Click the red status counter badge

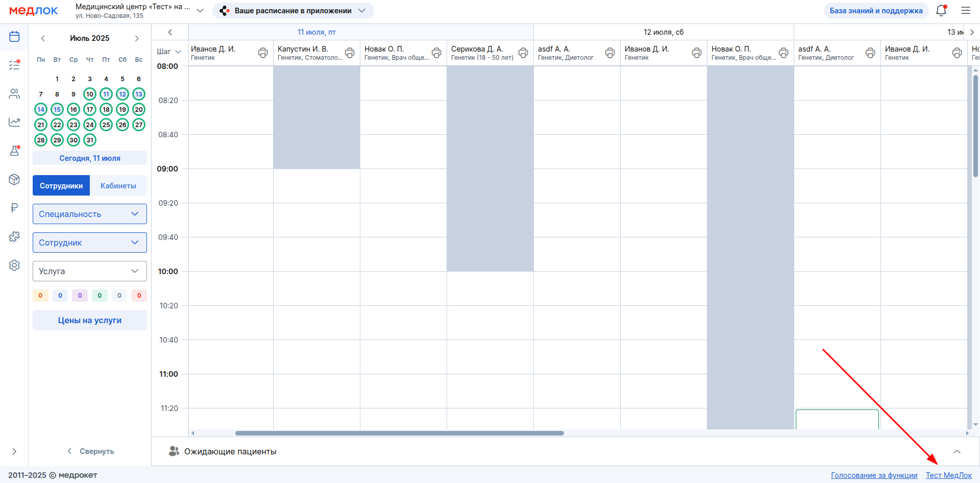coord(139,296)
